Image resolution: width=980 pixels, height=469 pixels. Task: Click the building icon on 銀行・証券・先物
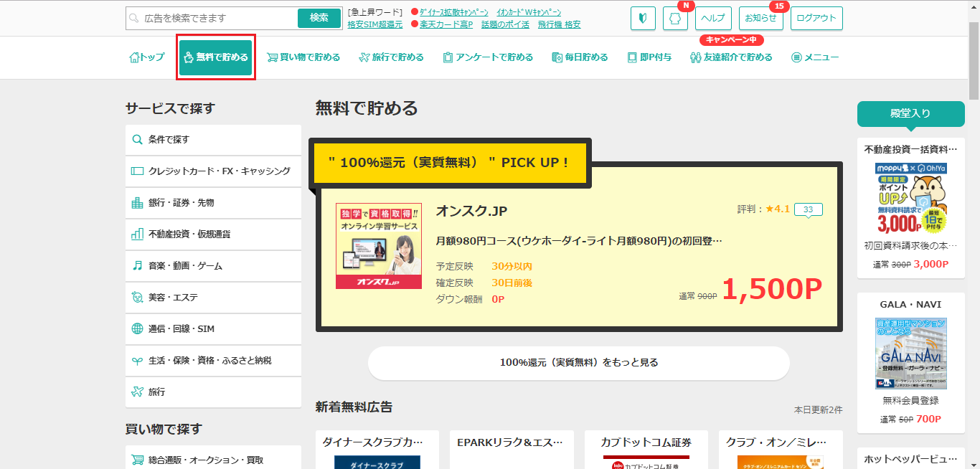pyautogui.click(x=137, y=203)
